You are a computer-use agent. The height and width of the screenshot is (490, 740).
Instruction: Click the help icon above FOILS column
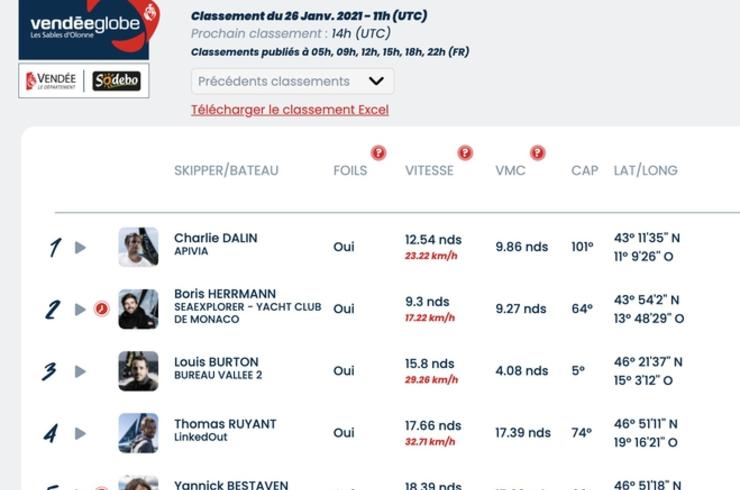378,153
